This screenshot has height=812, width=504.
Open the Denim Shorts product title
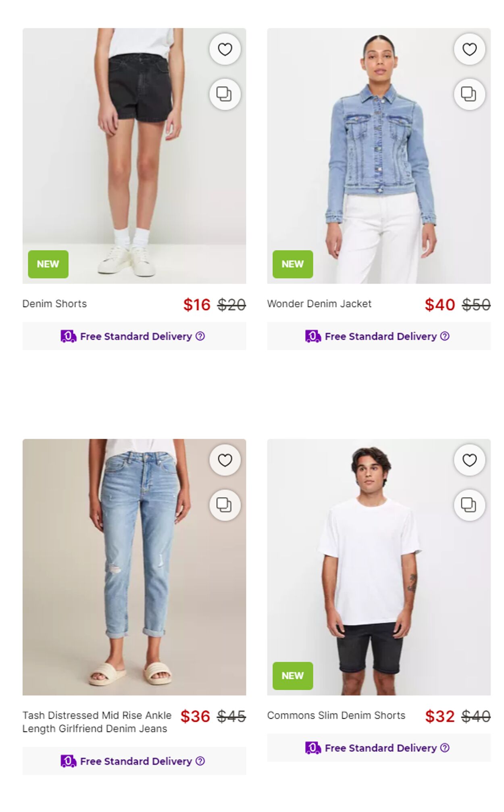(54, 303)
